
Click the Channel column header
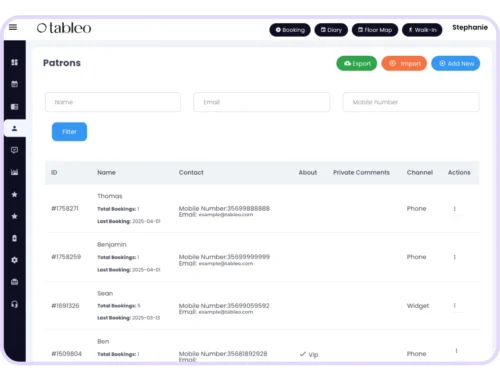420,172
